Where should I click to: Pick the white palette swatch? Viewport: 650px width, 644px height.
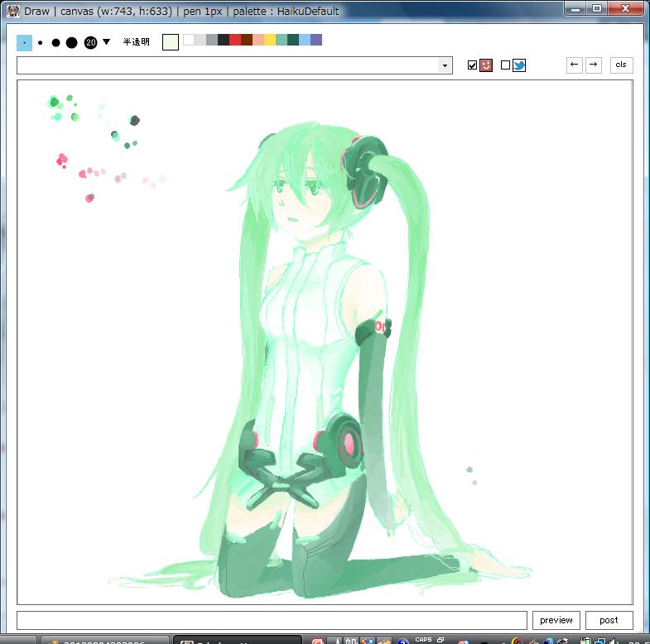pos(189,40)
